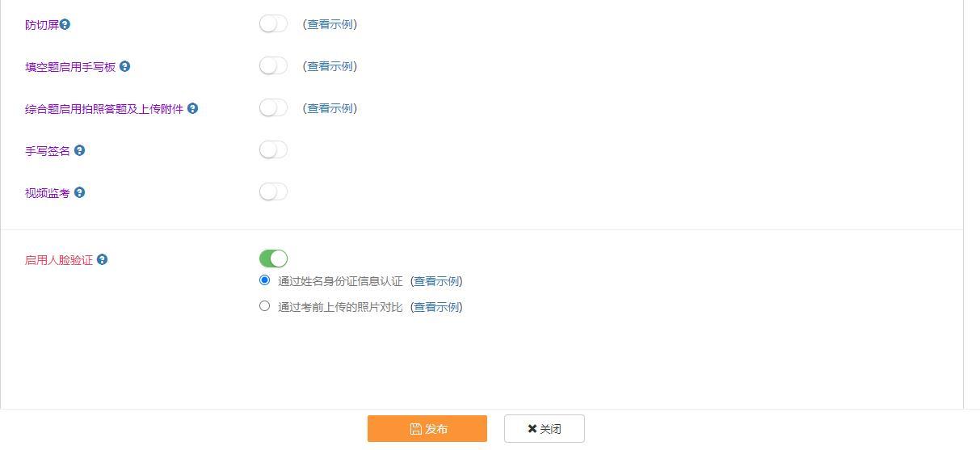
Task: Click the orange 发布 button
Action: (x=427, y=429)
